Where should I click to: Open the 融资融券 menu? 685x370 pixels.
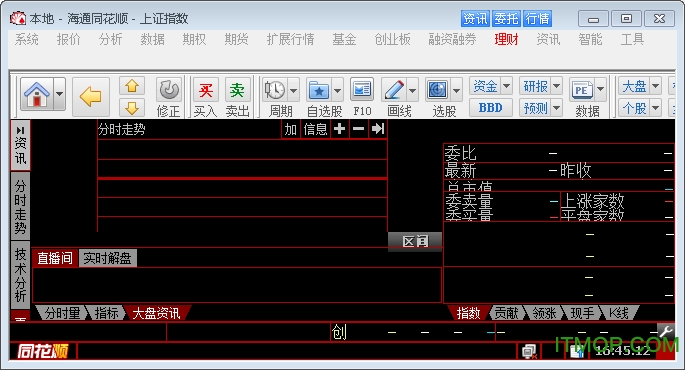pos(452,40)
